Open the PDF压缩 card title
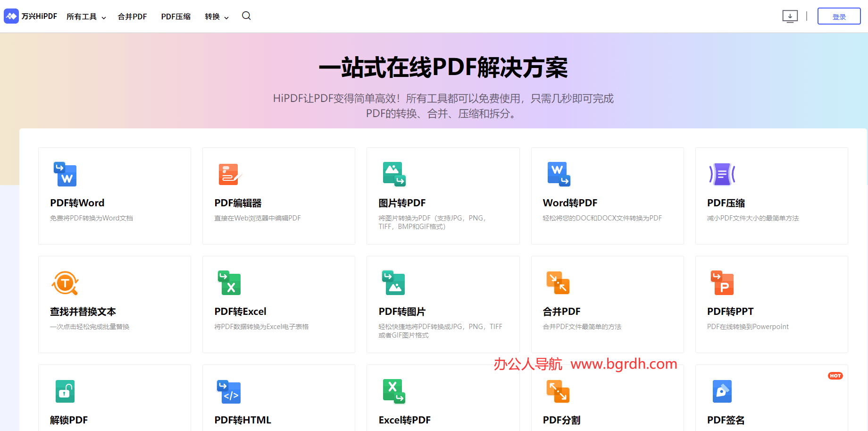The image size is (868, 431). click(x=726, y=203)
